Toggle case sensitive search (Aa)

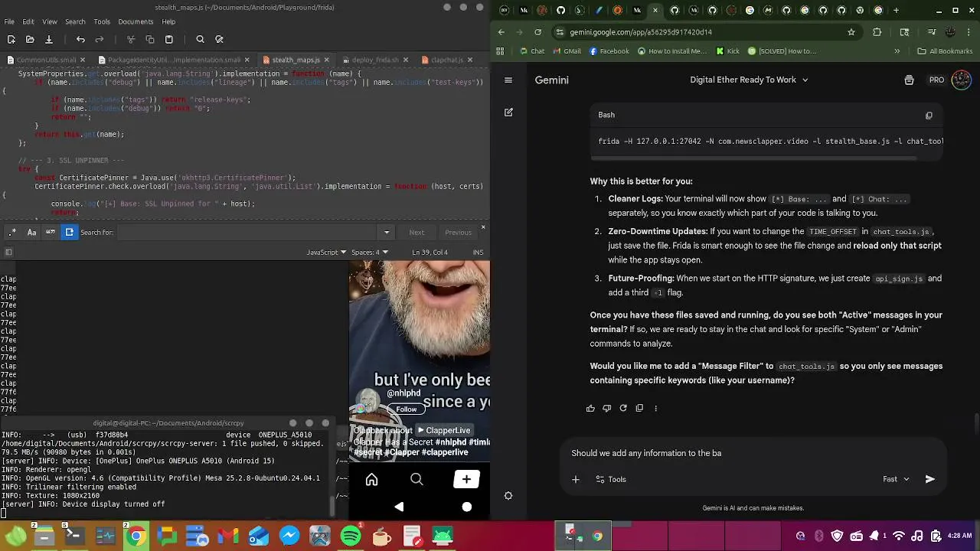(x=32, y=232)
